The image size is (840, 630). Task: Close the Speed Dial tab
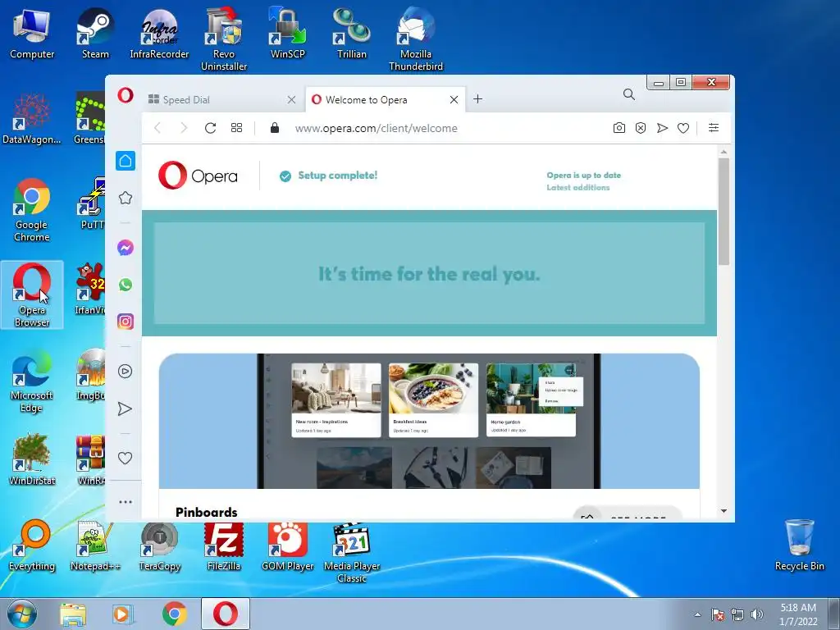(291, 99)
